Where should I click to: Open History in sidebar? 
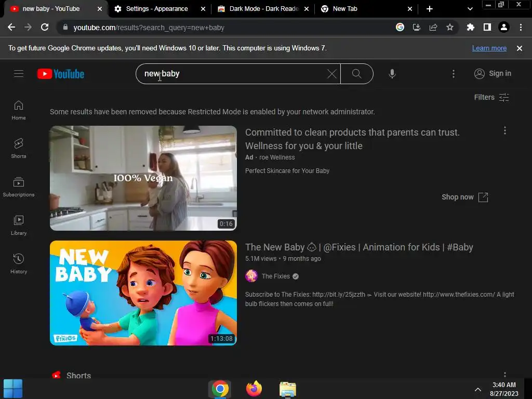(19, 263)
